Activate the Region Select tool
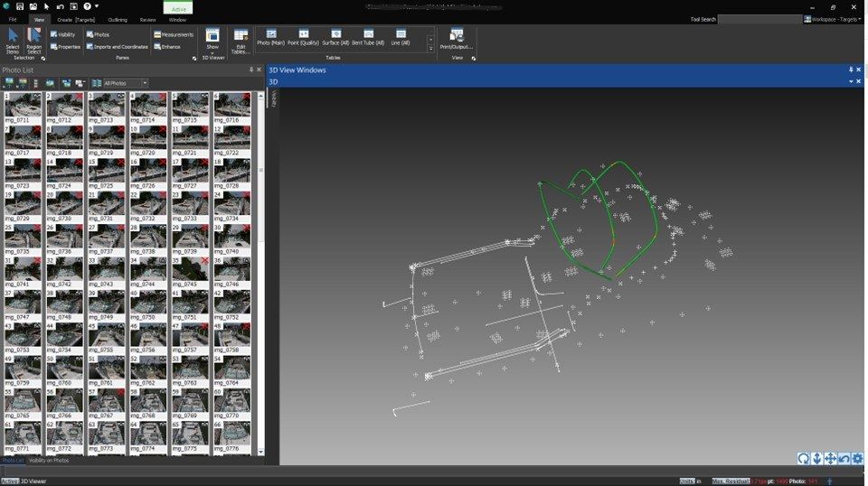This screenshot has width=868, height=486. point(33,41)
